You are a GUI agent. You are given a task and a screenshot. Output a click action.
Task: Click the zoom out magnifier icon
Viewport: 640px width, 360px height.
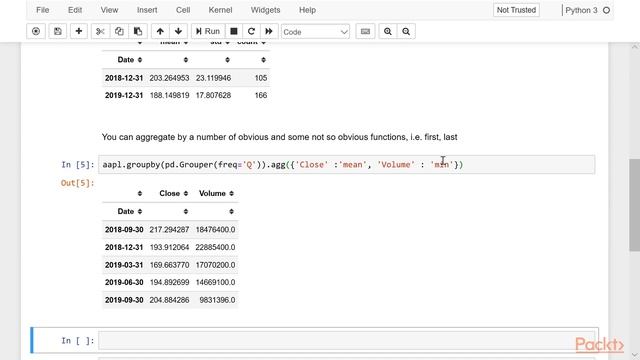tap(406, 31)
